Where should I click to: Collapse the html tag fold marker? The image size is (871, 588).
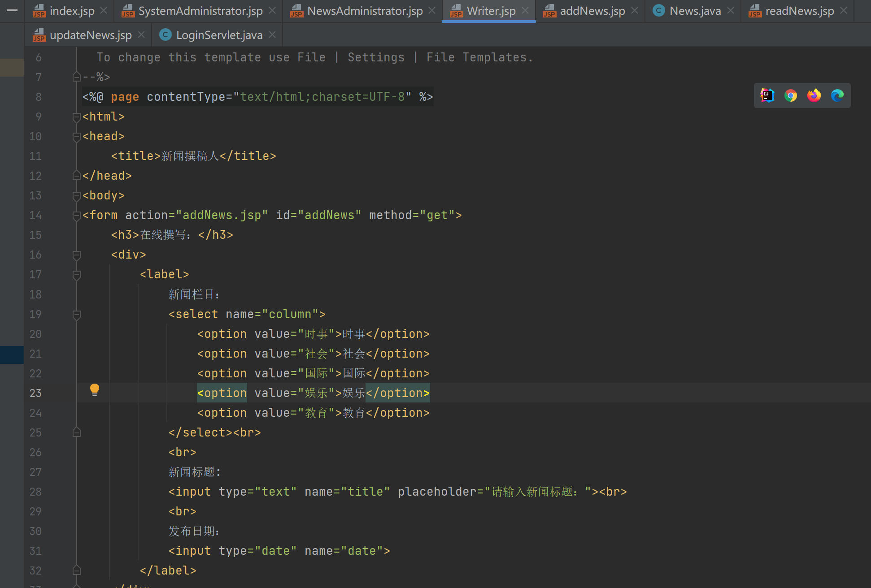[77, 117]
